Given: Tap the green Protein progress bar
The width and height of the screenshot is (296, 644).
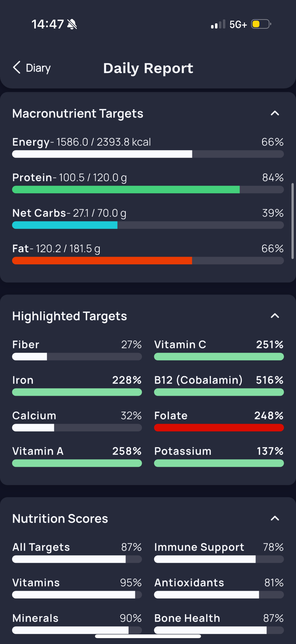Looking at the screenshot, I should click(126, 190).
